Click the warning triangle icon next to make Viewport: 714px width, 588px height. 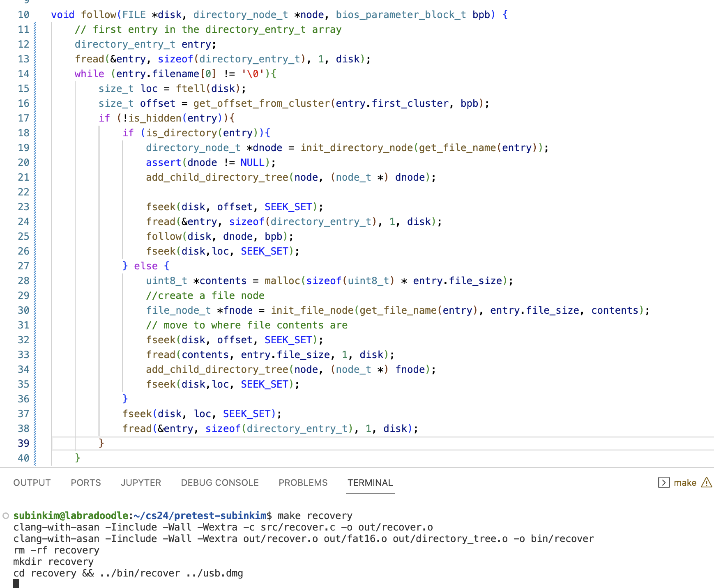706,482
